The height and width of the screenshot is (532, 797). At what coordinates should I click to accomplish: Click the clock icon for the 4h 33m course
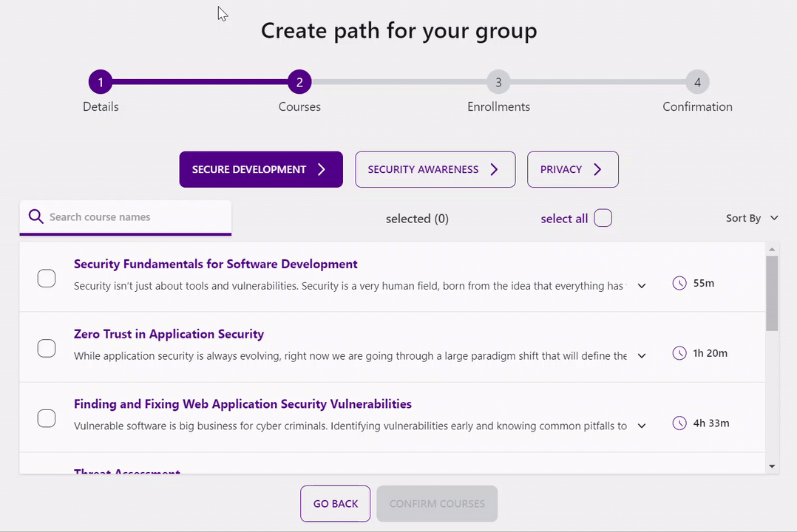(x=679, y=423)
